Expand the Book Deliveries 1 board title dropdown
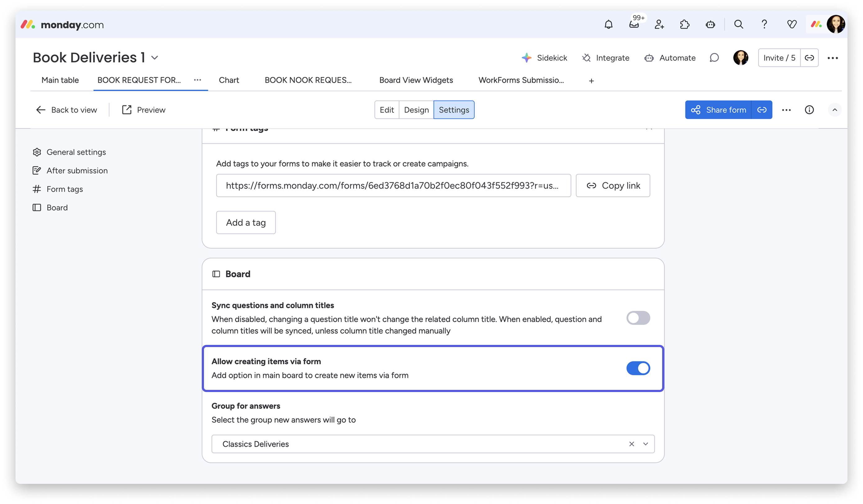The height and width of the screenshot is (504, 863). click(x=155, y=58)
